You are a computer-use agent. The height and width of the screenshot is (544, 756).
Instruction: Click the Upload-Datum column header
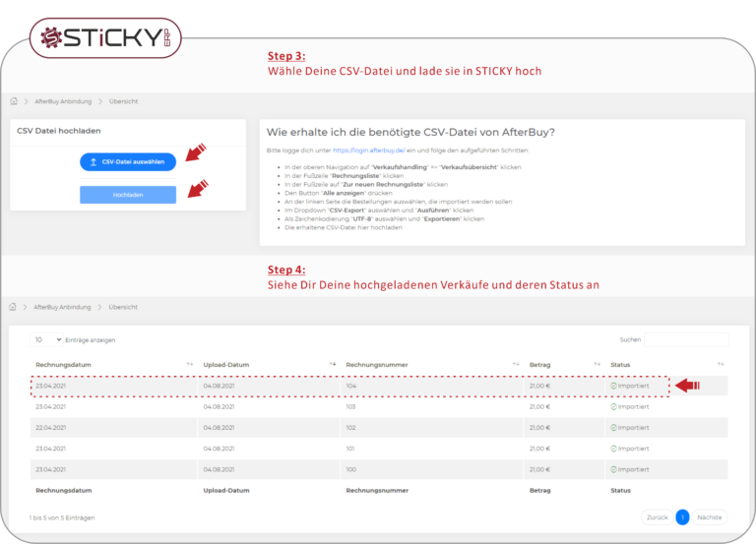coord(226,365)
